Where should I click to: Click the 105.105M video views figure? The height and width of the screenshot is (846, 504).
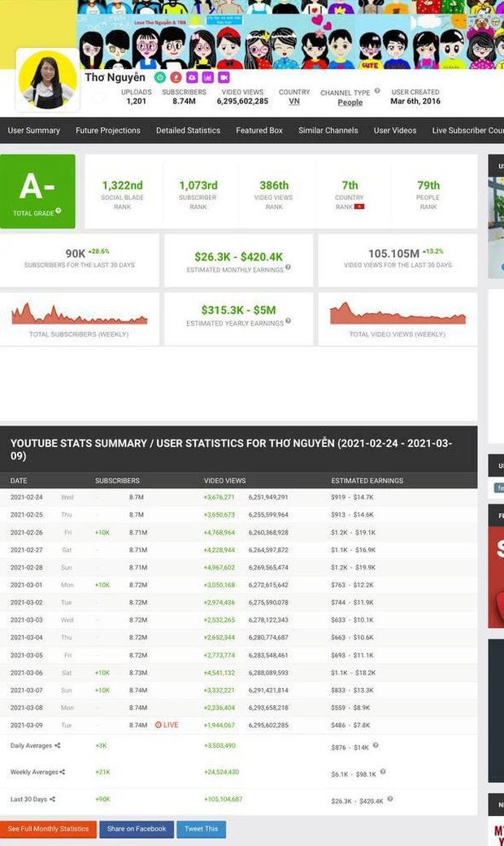[x=393, y=254]
